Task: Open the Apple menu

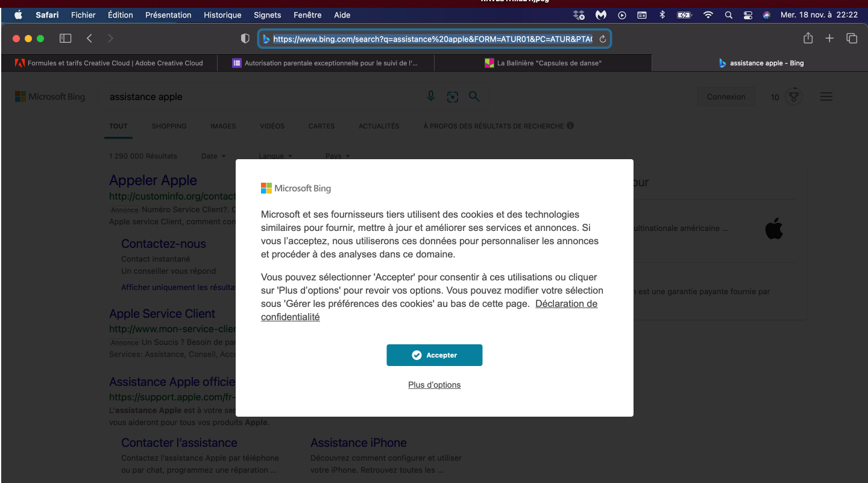Action: coord(18,14)
